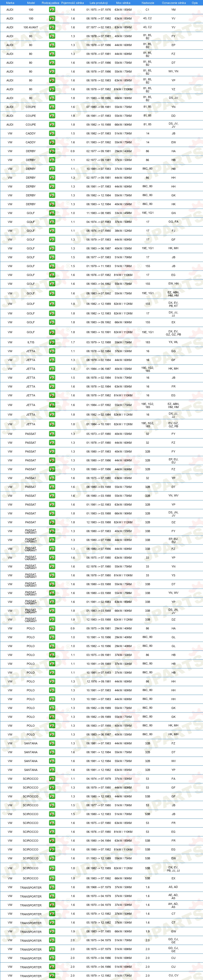Click fuel icon in DERBY HA row
Image resolution: width=203 pixels, height=980 pixels.
click(x=52, y=151)
